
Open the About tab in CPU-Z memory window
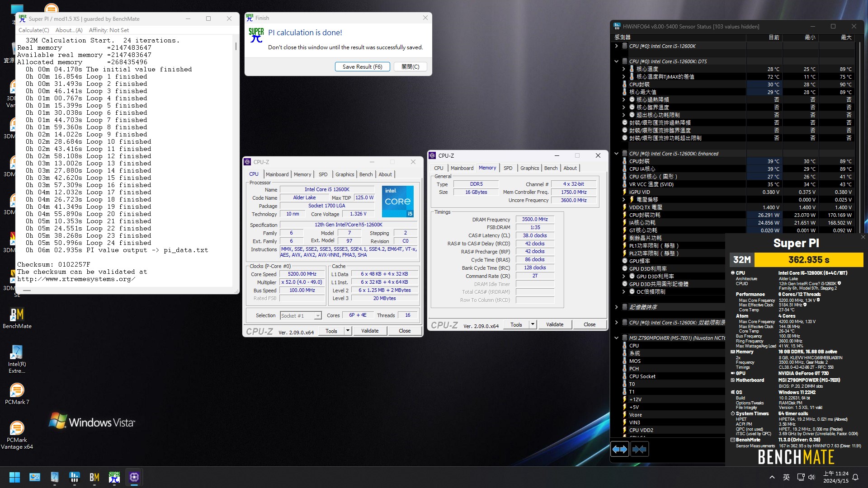tap(570, 168)
